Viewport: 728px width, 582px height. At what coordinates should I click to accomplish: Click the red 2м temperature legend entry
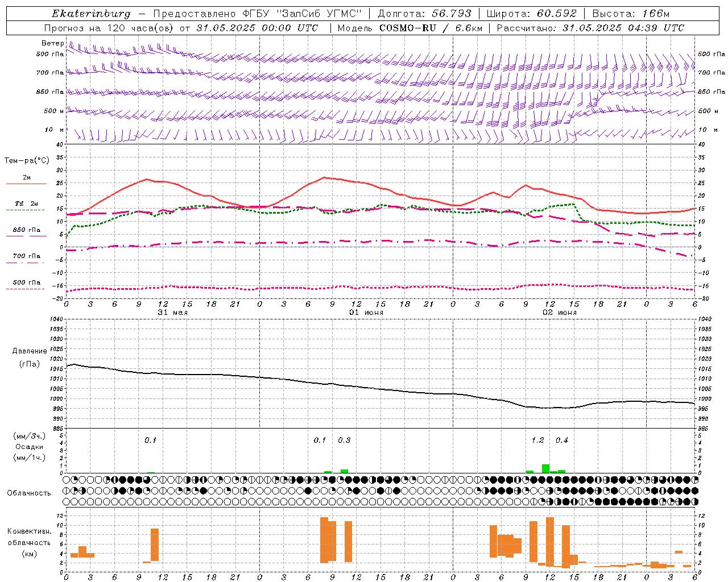click(26, 180)
